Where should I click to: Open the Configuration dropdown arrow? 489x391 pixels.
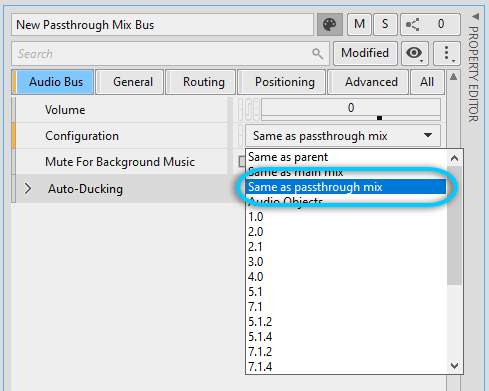(428, 135)
